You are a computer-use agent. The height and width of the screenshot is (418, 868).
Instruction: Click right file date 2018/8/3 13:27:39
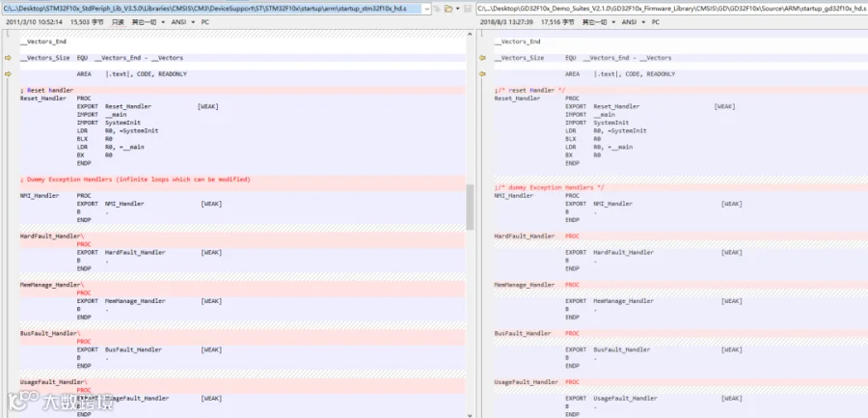point(506,22)
